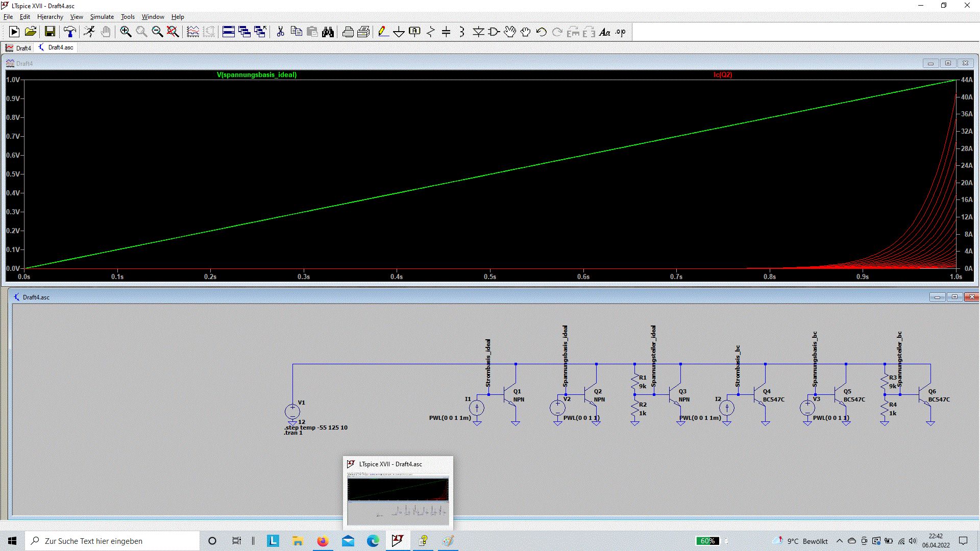
Task: Click the Find binoculars icon
Action: 328,32
